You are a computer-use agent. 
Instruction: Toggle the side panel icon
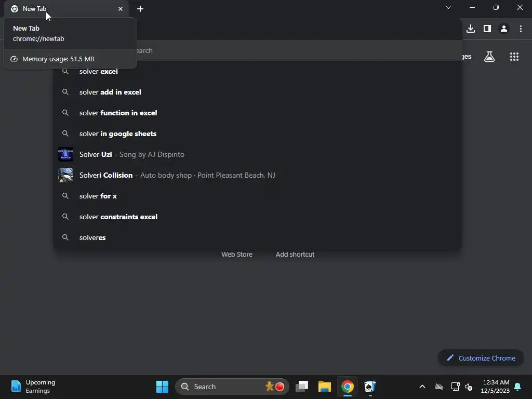tap(487, 29)
